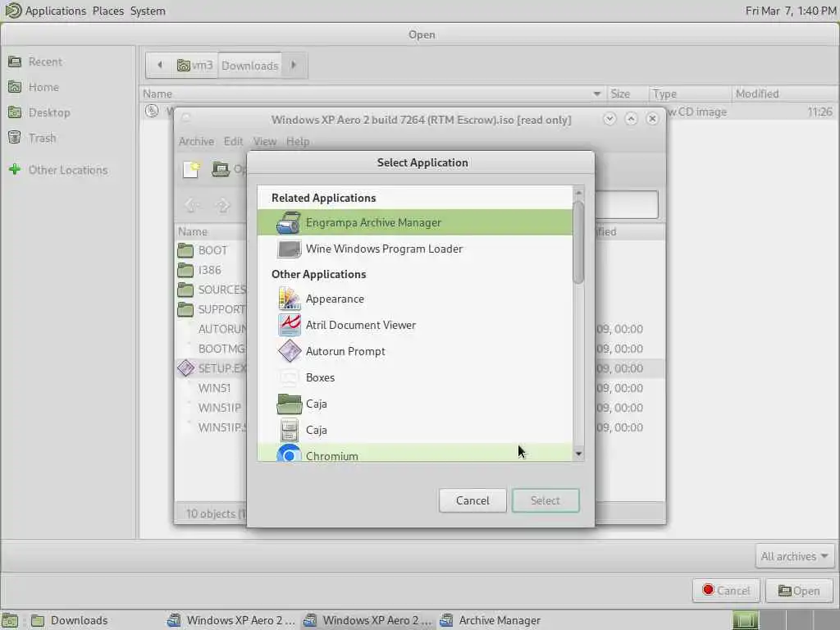Click the Open archive toolbar icon
840x630 pixels.
(x=220, y=169)
